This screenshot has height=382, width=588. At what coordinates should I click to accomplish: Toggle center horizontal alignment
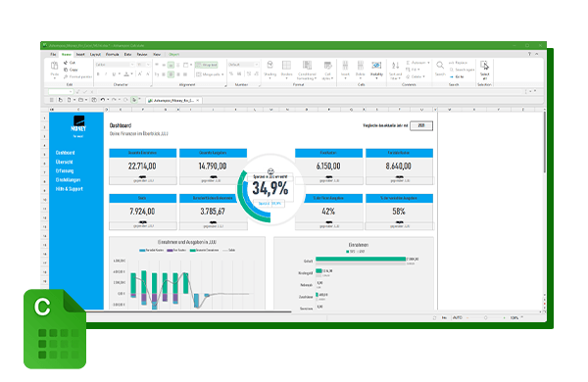[171, 74]
